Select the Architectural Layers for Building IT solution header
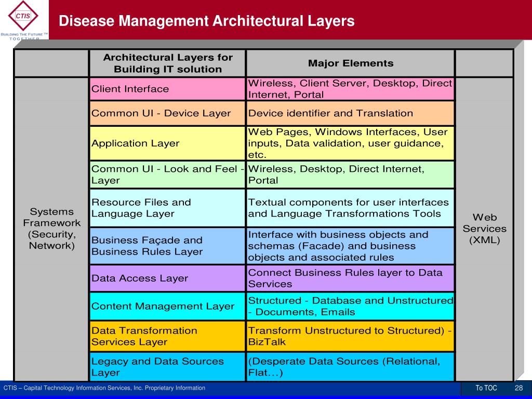 coord(168,63)
